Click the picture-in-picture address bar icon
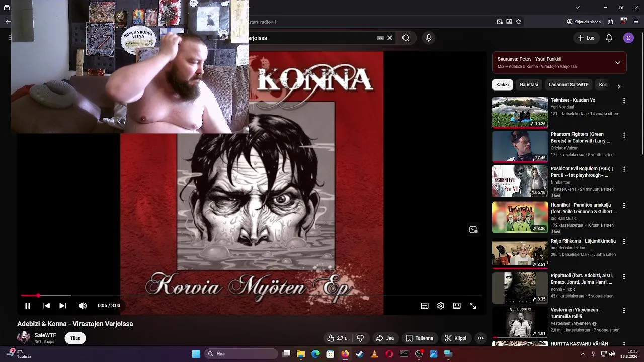644x362 pixels. 500,22
